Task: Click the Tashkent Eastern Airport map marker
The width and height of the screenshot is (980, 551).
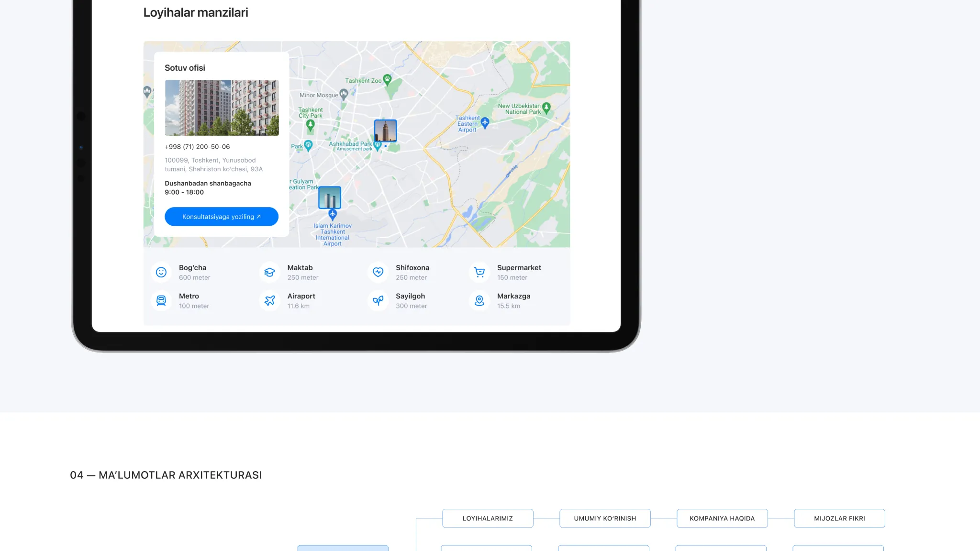Action: coord(485,122)
